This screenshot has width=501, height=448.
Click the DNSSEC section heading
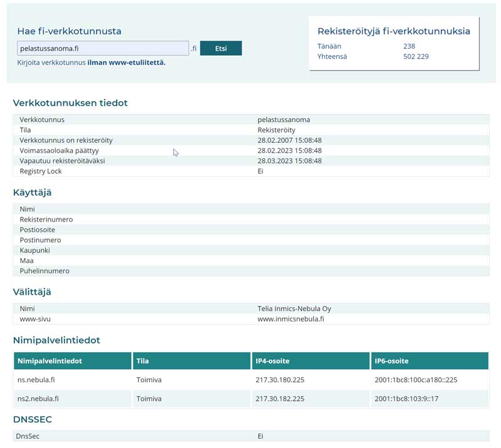coord(32,420)
